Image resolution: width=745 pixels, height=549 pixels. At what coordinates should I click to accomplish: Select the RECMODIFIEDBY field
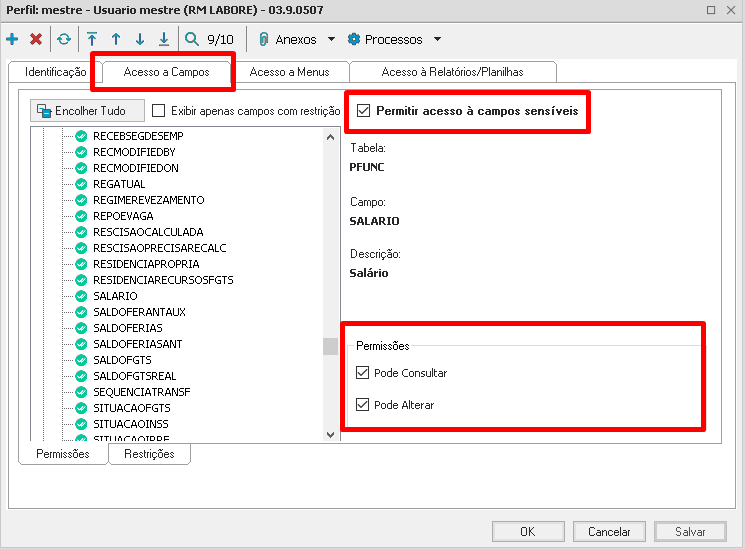click(134, 152)
